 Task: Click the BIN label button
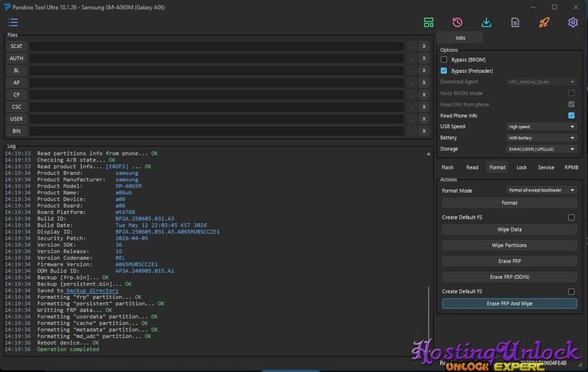[x=16, y=131]
